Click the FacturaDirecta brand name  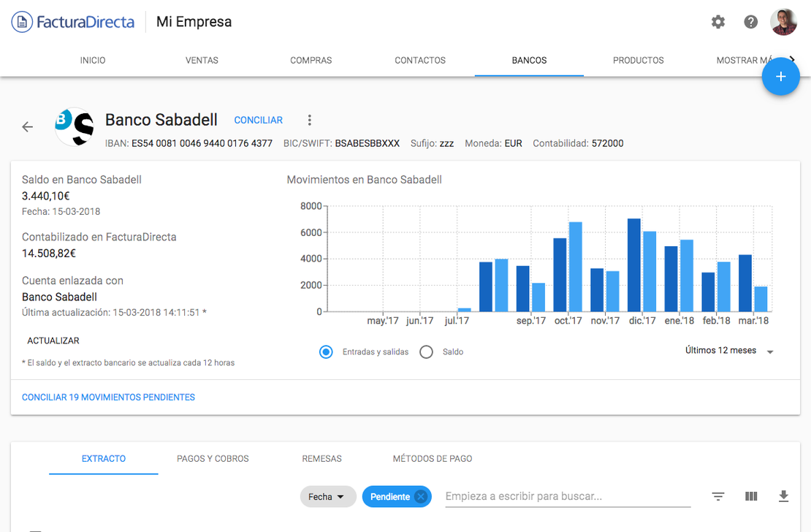tap(85, 22)
